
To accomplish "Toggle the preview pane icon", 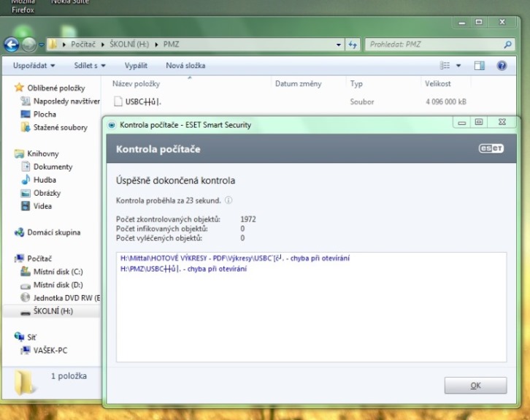I will coord(480,66).
